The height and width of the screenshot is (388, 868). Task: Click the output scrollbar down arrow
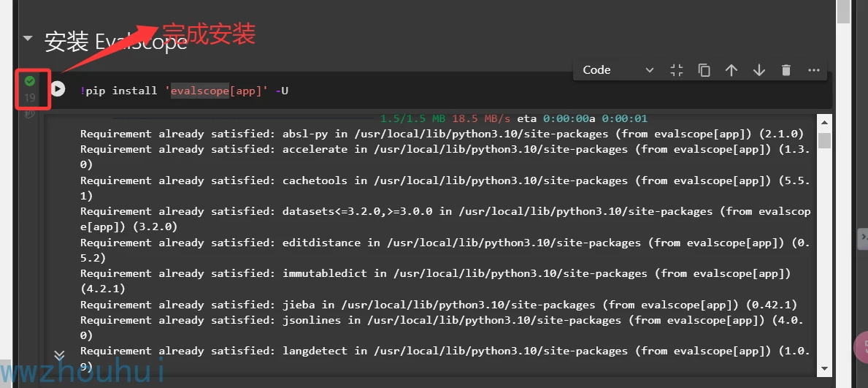(824, 368)
